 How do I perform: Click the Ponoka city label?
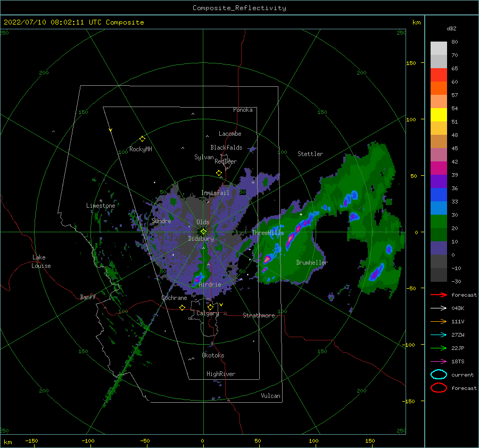click(243, 110)
